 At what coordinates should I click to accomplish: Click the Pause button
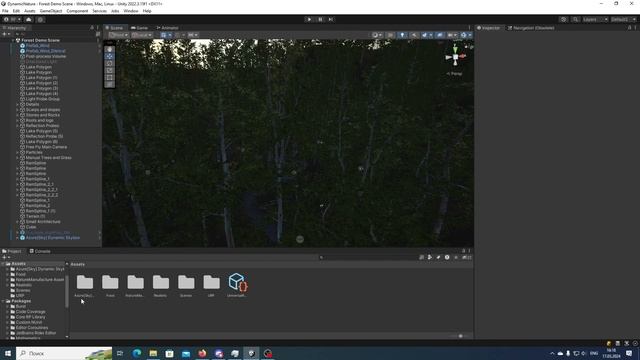320,19
